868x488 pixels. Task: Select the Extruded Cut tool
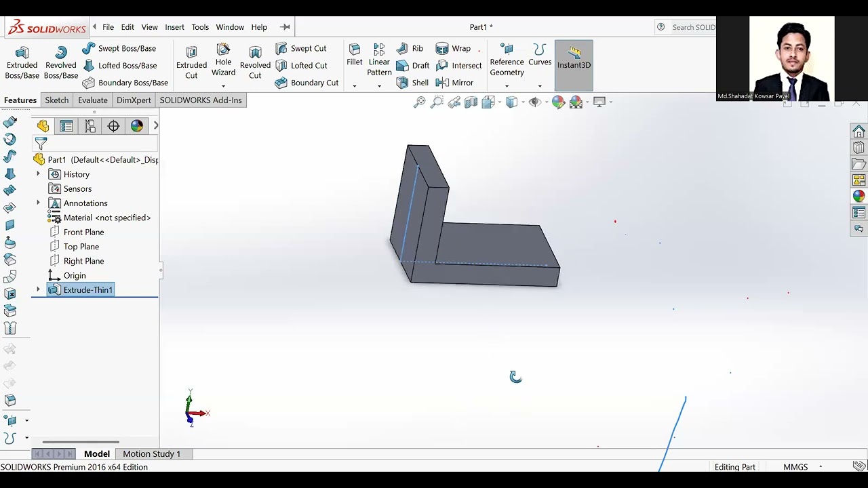coord(191,64)
